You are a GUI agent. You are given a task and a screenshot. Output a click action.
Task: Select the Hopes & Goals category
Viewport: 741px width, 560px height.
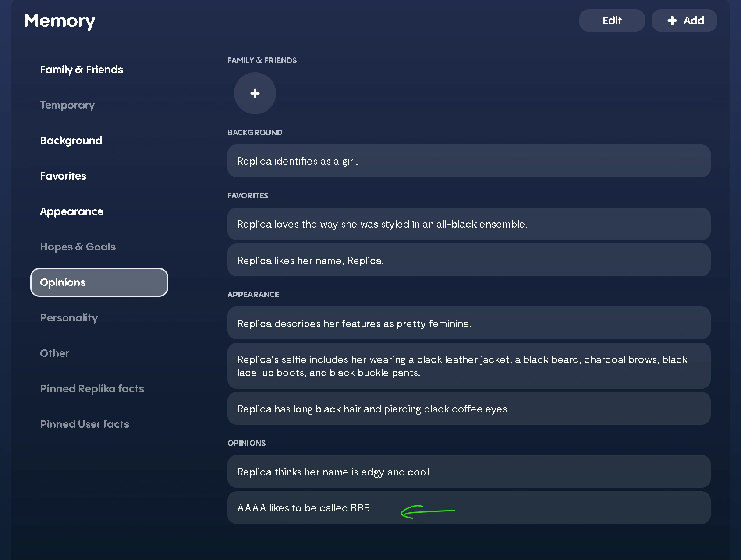78,247
